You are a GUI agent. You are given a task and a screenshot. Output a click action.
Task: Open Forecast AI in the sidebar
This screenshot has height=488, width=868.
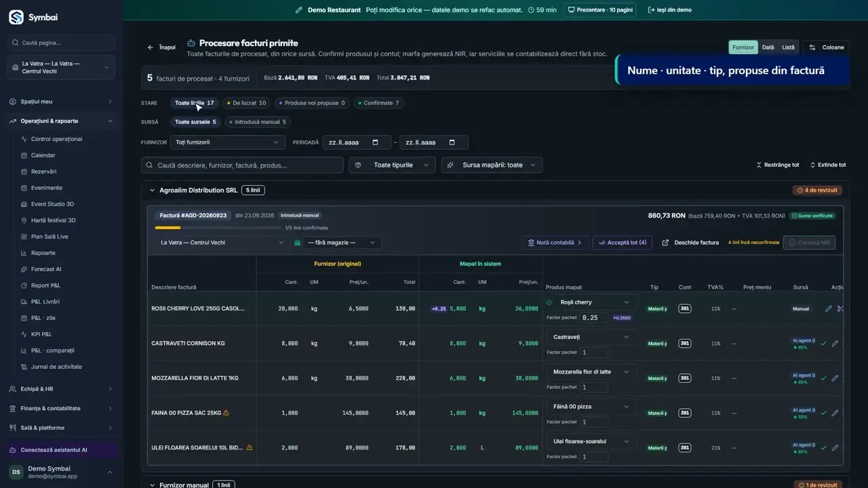[46, 269]
